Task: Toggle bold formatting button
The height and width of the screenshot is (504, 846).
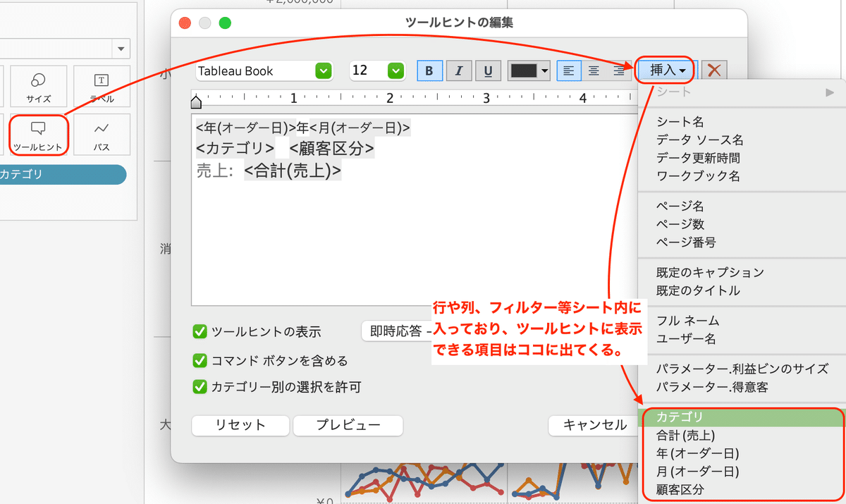Action: (x=429, y=70)
